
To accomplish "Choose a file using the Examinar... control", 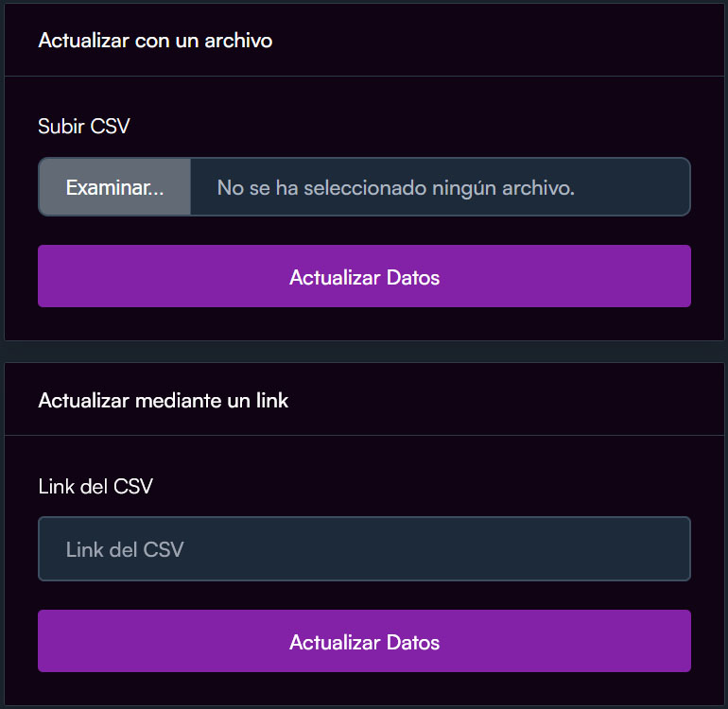I will pos(114,187).
